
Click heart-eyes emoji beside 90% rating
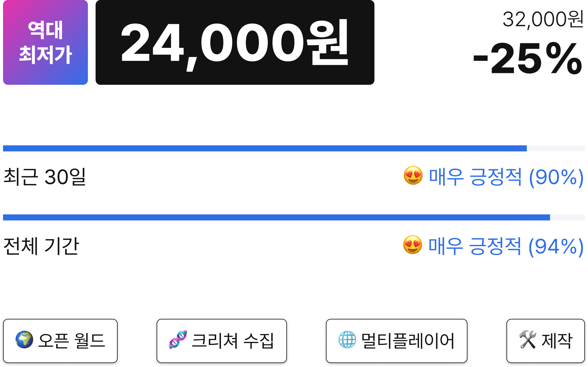413,176
